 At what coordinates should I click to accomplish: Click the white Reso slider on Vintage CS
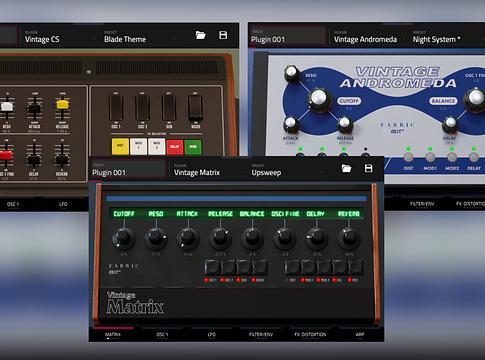click(x=7, y=106)
